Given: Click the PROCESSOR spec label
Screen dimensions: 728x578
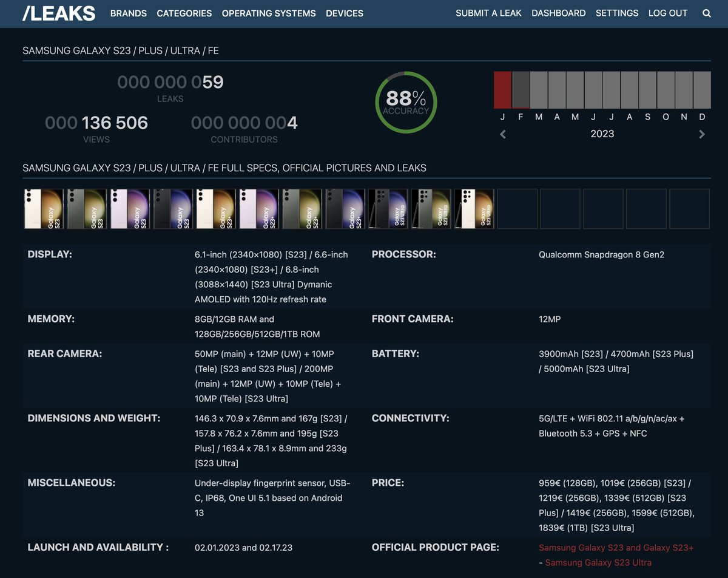Looking at the screenshot, I should tap(404, 254).
